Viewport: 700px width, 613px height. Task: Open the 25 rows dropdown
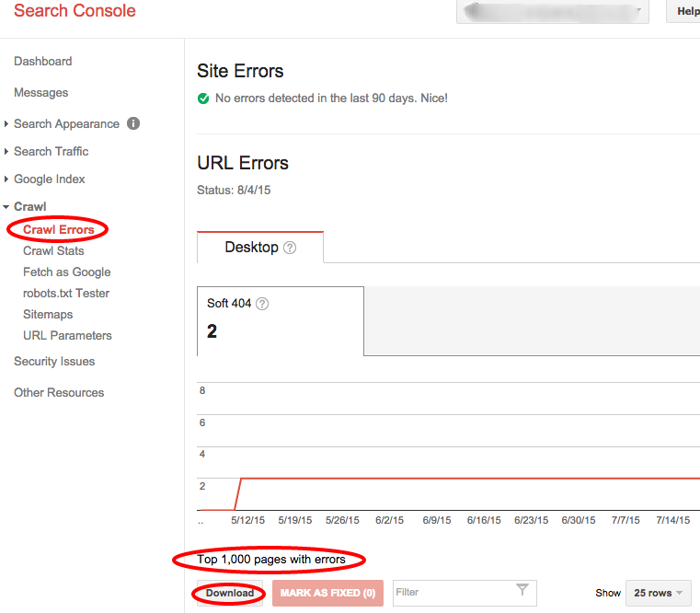click(x=659, y=593)
